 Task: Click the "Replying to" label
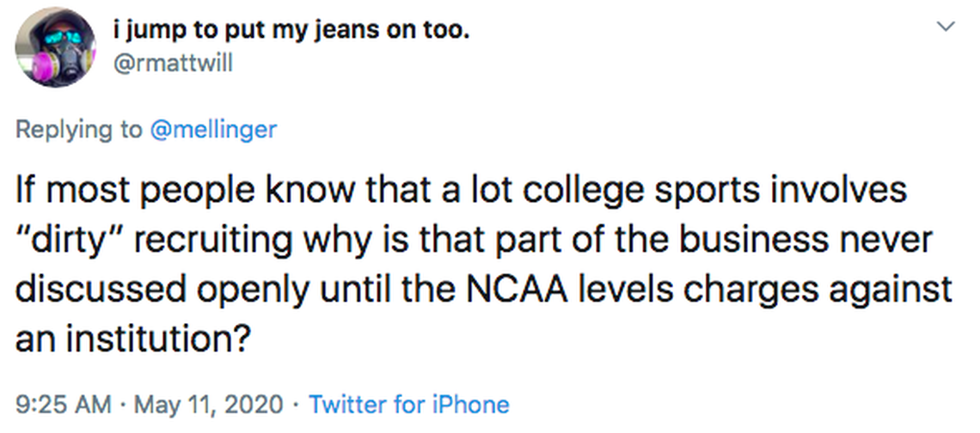click(x=79, y=130)
